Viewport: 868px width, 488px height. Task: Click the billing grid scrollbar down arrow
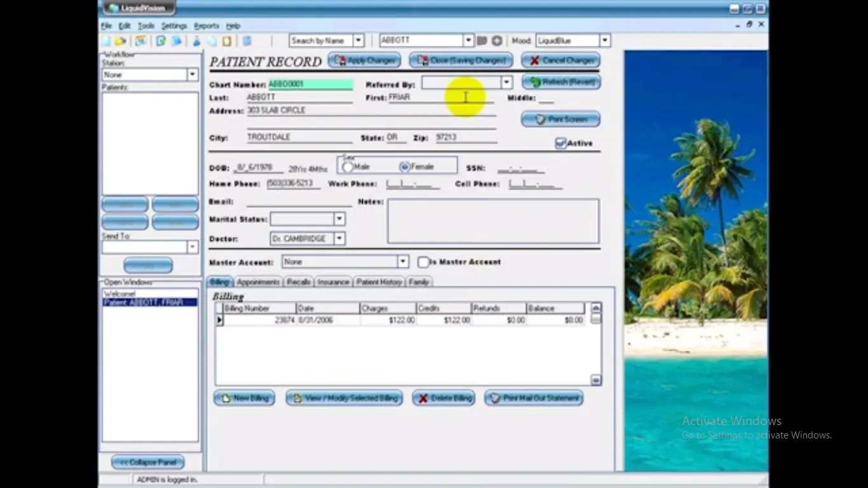click(x=595, y=381)
